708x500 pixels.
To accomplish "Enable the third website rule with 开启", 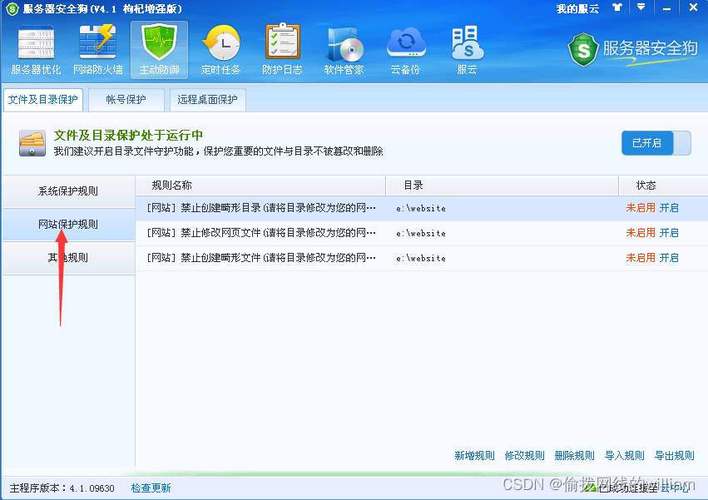I will point(669,257).
